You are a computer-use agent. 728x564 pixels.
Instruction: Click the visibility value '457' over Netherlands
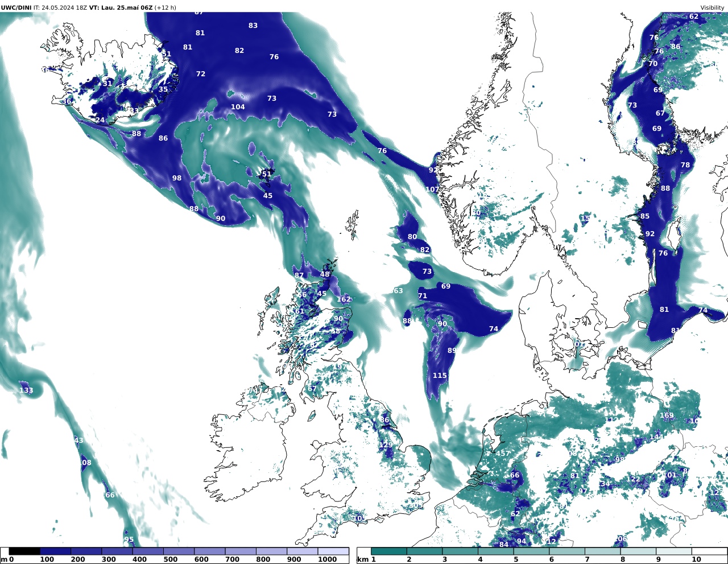click(503, 454)
